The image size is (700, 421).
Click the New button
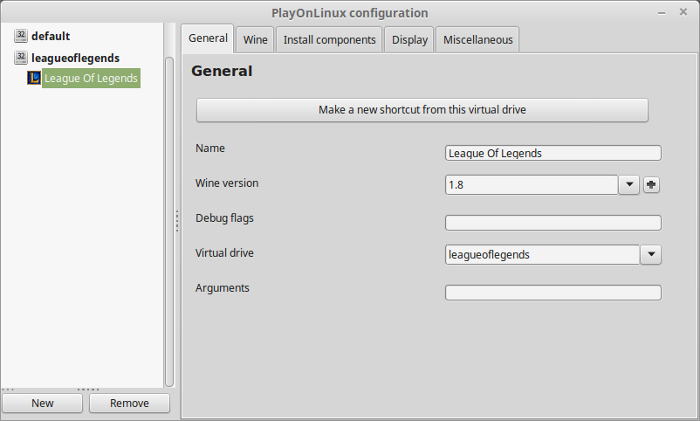click(42, 403)
